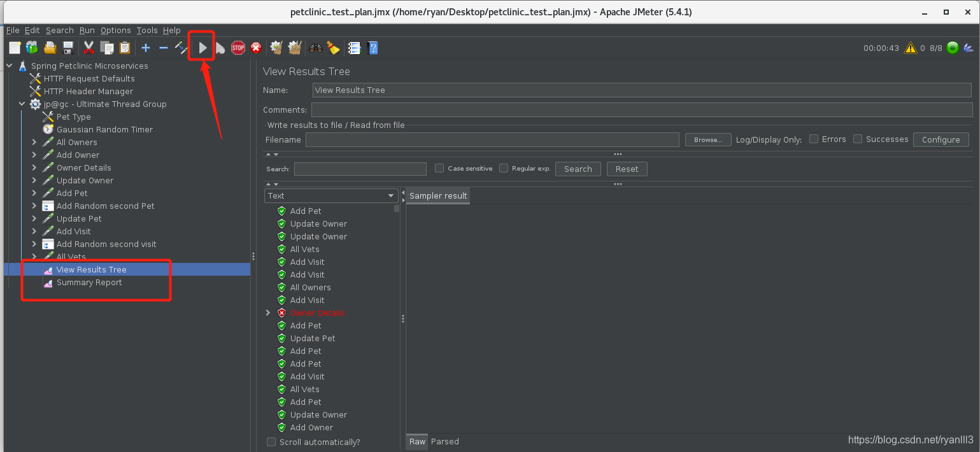Save the test plan with floppy icon
The width and height of the screenshot is (980, 452).
pyautogui.click(x=68, y=48)
